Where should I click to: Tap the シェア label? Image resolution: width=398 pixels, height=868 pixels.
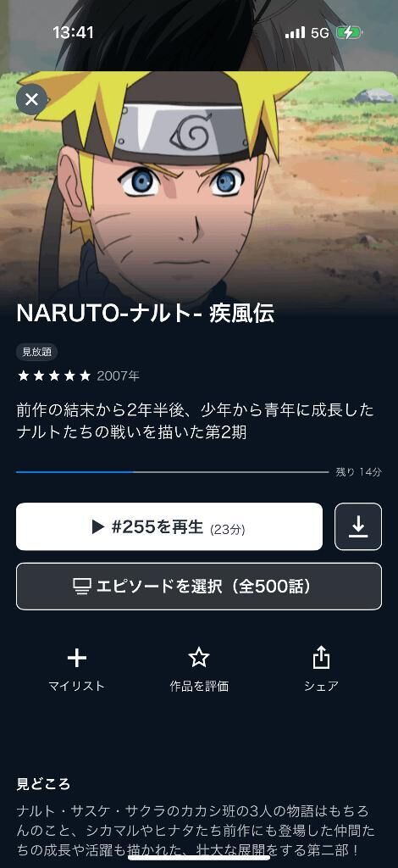pyautogui.click(x=321, y=686)
